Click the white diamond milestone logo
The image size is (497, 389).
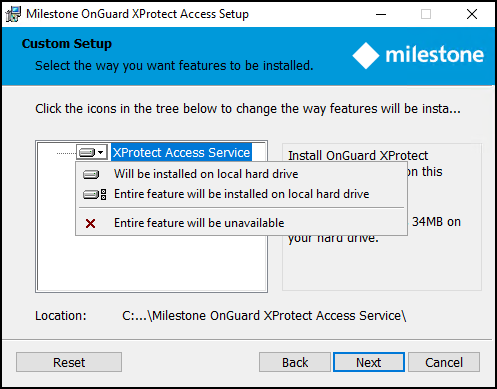coord(366,56)
